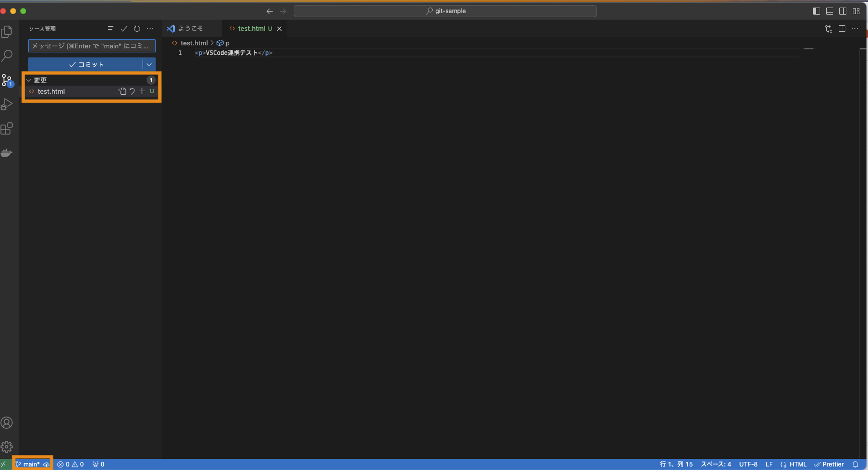Toggle the primary sidebar visibility

(816, 11)
